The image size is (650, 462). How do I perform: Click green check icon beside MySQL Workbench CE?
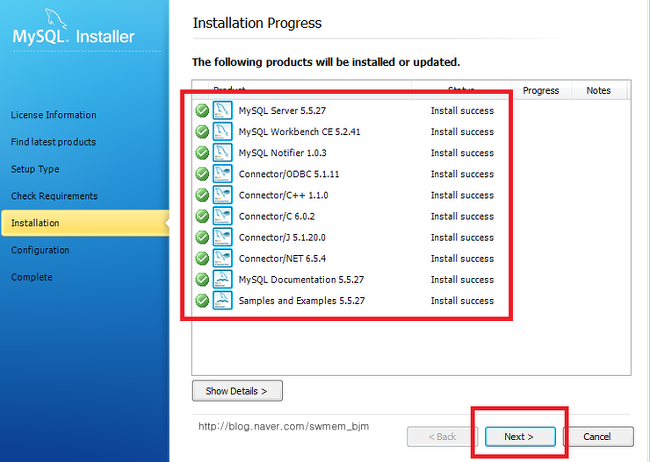click(202, 132)
